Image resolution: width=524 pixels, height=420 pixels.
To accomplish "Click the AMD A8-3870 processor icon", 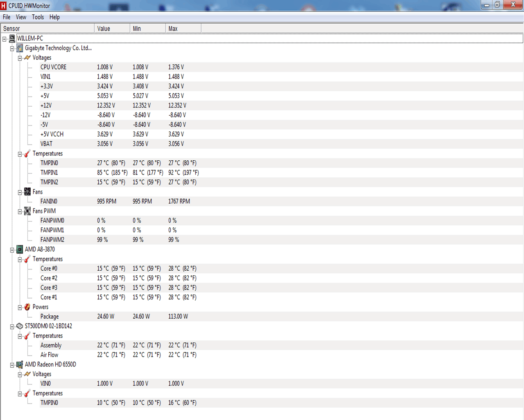I will pyautogui.click(x=20, y=249).
